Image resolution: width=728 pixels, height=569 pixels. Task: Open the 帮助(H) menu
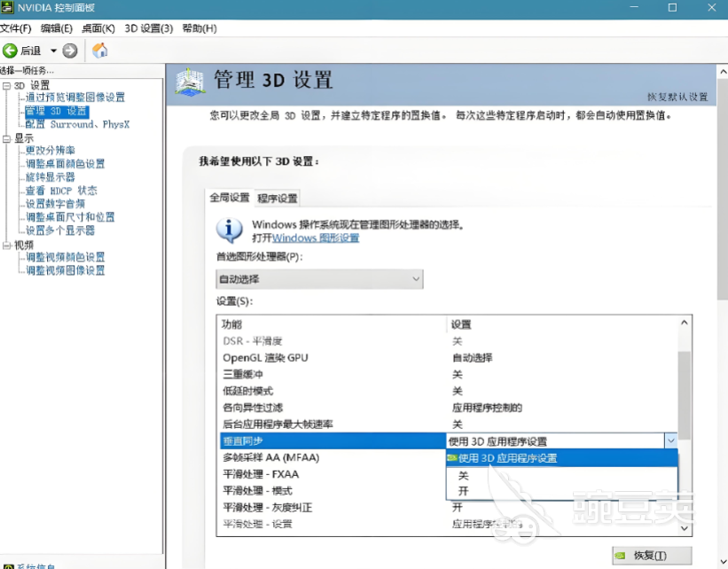(200, 28)
